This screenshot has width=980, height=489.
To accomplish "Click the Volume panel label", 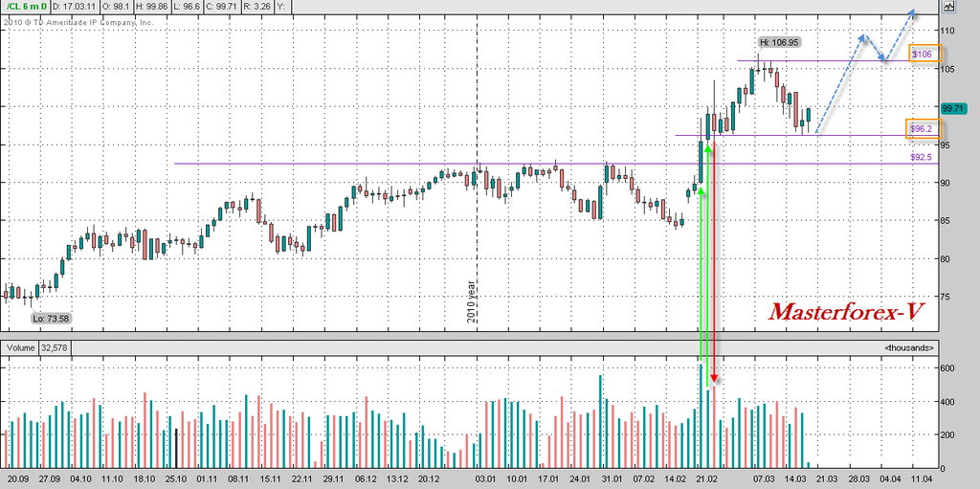I will click(18, 348).
